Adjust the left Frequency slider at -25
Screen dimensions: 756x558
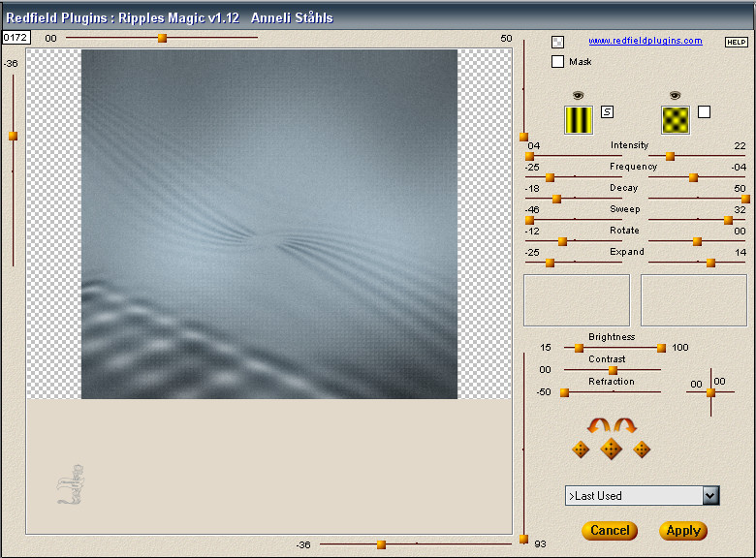click(550, 177)
